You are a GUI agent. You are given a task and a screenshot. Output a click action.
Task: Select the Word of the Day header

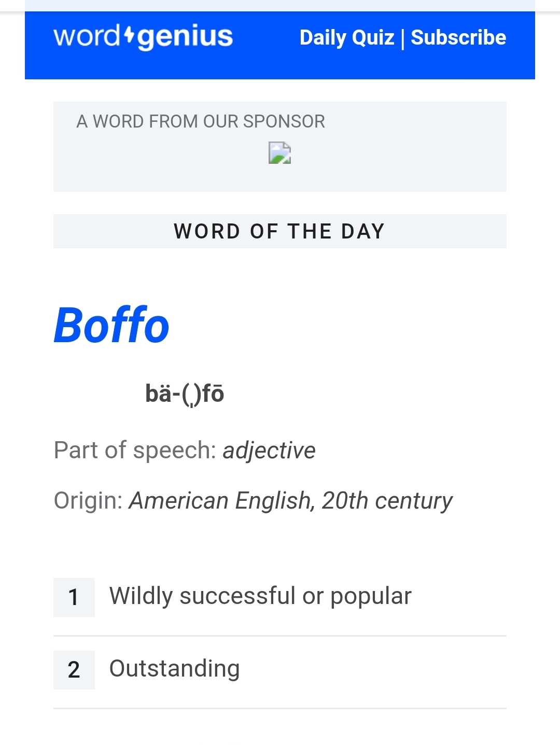tap(279, 231)
